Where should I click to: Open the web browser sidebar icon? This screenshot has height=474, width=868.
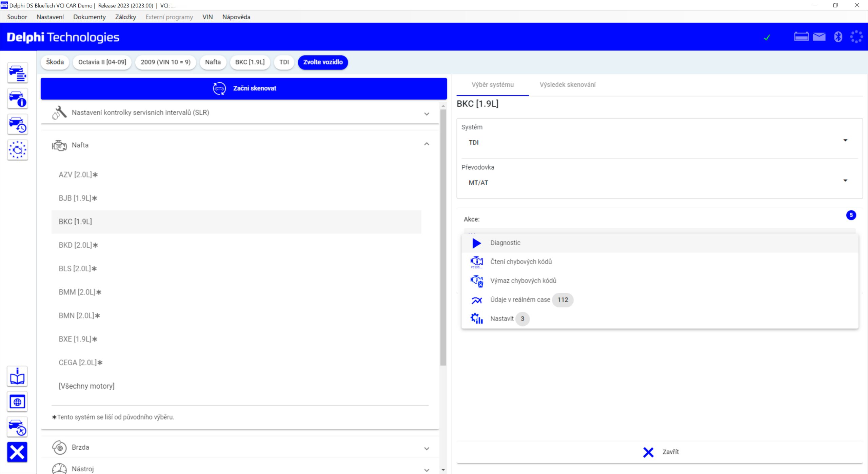17,402
